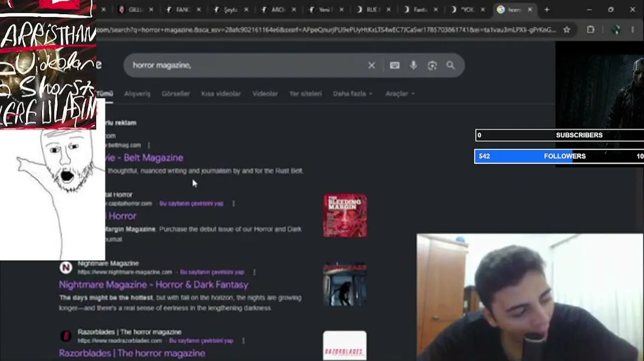Open the Nightmare Magazine result thumbnail
This screenshot has width=644, height=361.
click(345, 284)
